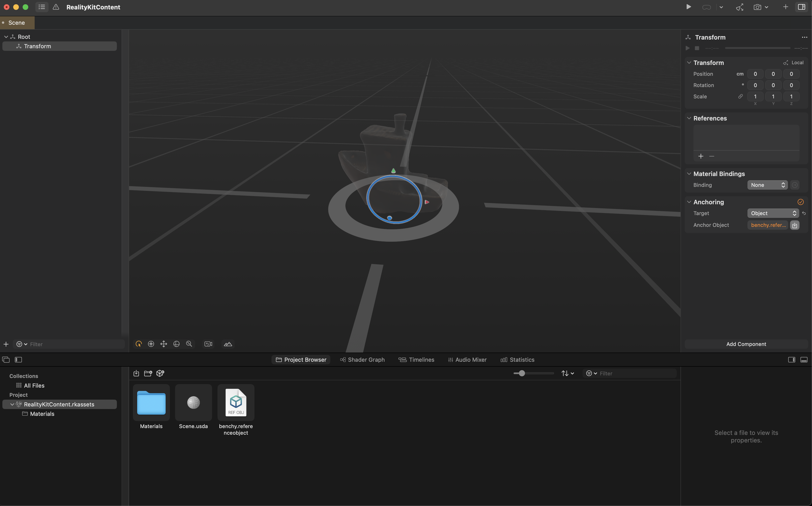Click the camera capture icon in toolbar
Screen dimensions: 812x506
[757, 7]
